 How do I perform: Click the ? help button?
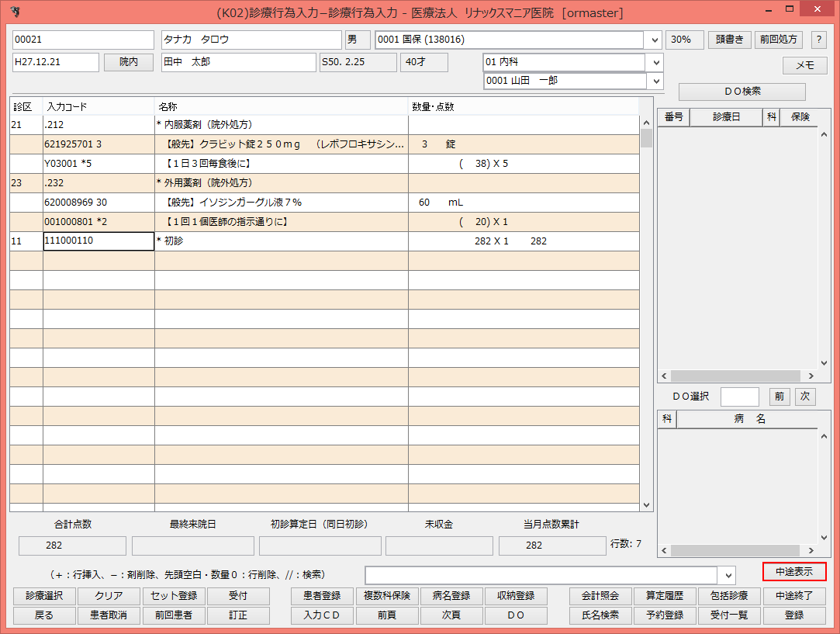(x=818, y=40)
